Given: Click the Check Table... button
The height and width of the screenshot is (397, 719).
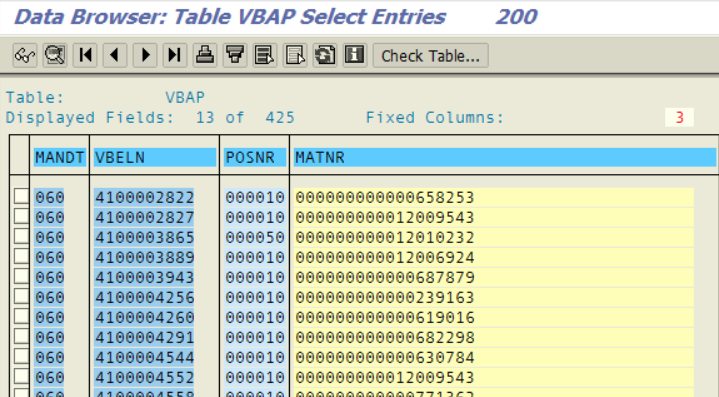Looking at the screenshot, I should pos(431,55).
